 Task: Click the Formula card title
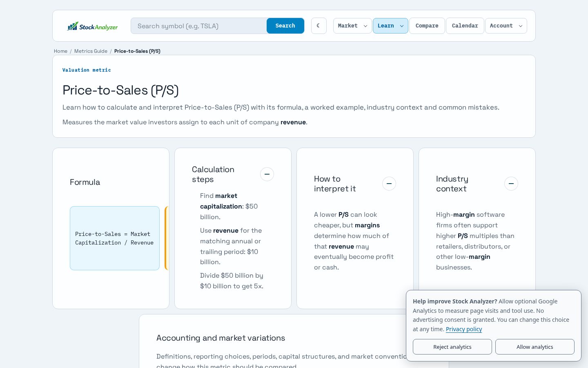[x=85, y=182]
